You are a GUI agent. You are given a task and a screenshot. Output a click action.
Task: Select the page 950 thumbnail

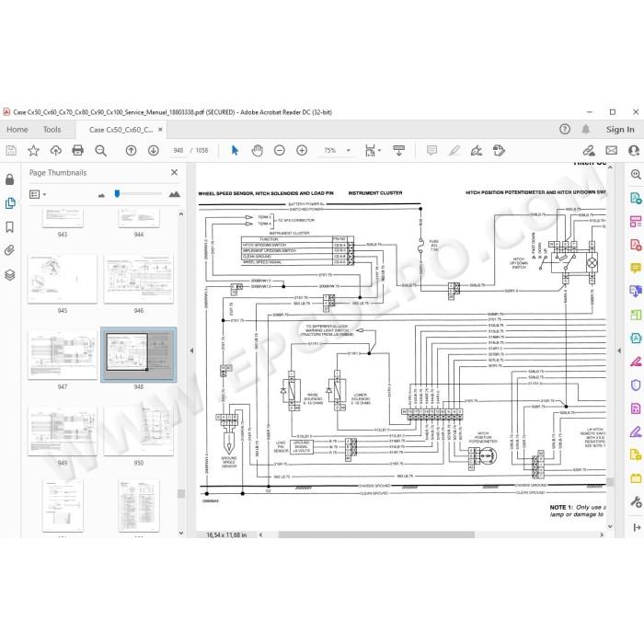[138, 431]
